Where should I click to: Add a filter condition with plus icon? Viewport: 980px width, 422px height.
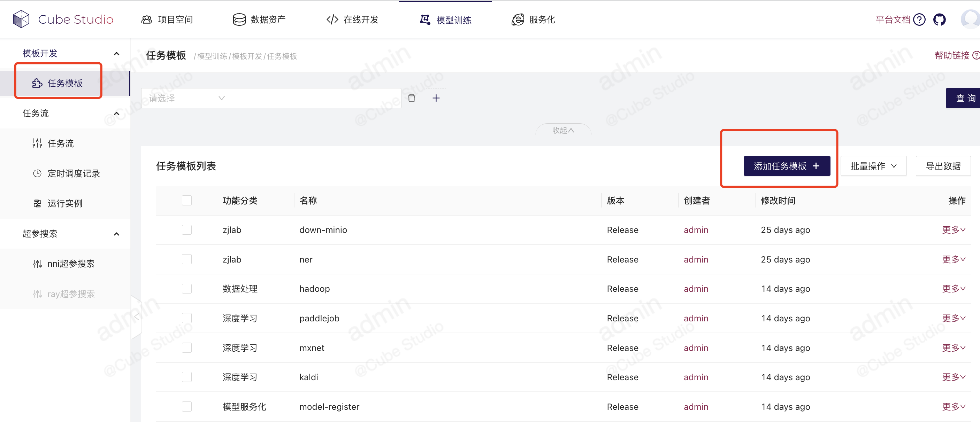point(436,98)
